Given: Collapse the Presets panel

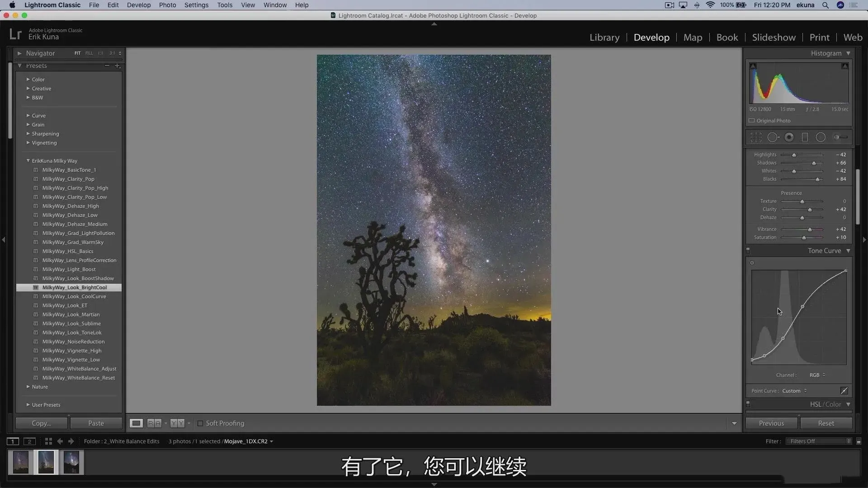Looking at the screenshot, I should 19,66.
